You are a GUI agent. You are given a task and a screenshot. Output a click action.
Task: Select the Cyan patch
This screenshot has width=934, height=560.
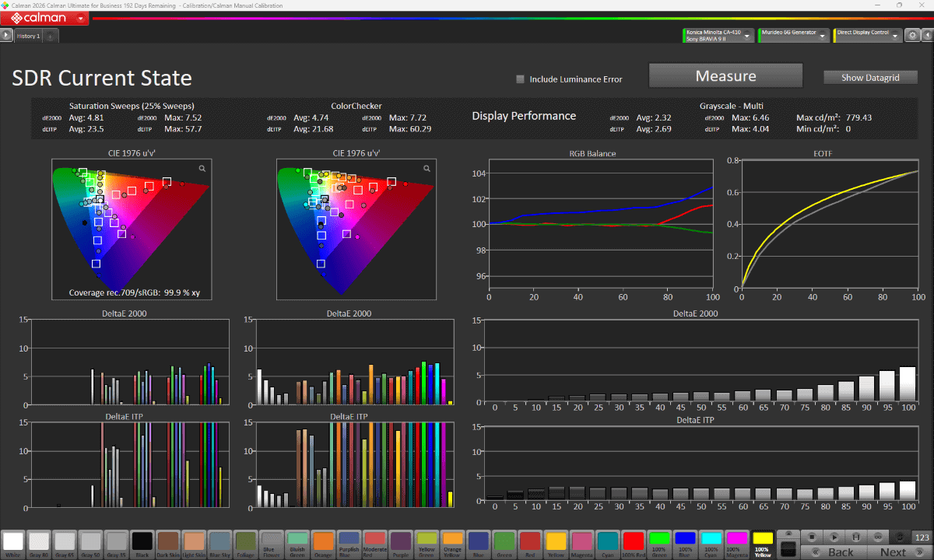(606, 544)
